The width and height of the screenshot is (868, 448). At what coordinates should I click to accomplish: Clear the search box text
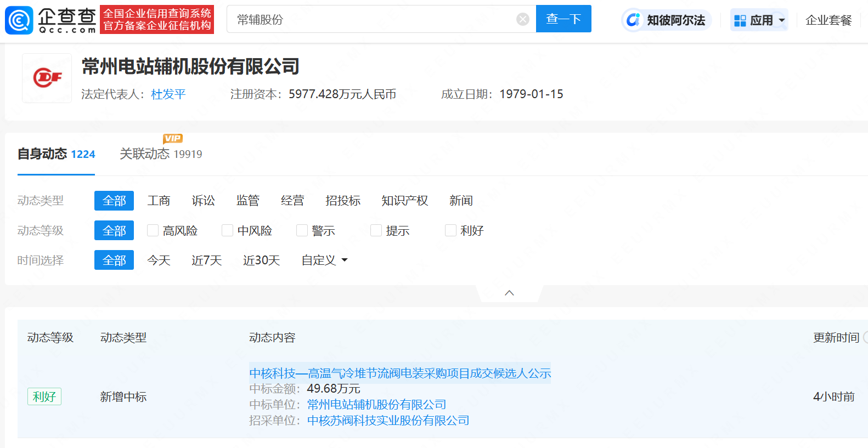click(x=523, y=20)
